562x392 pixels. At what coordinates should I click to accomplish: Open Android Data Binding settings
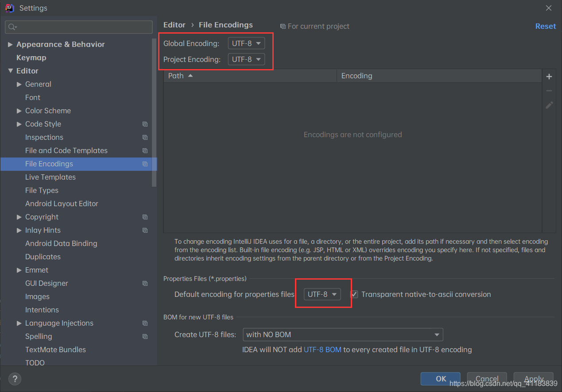tap(61, 243)
